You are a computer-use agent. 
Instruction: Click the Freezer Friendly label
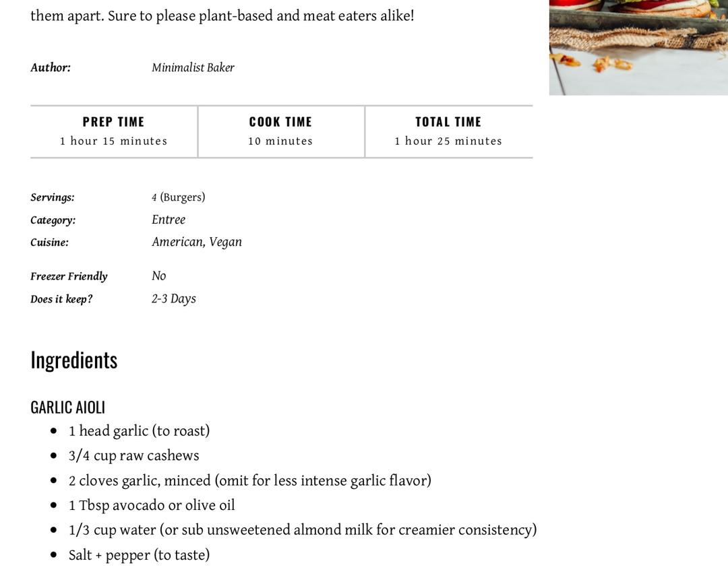[x=69, y=276]
